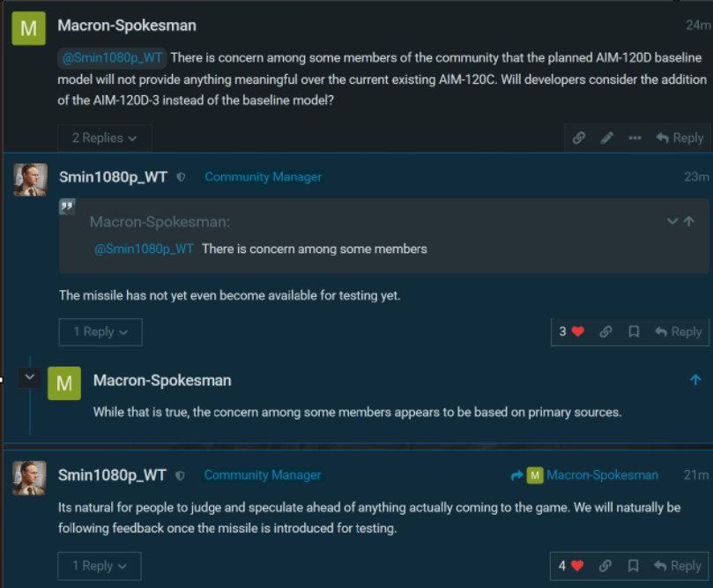Expand the quoted Macron-Spokesman text chevron
This screenshot has width=713, height=588.
pyautogui.click(x=672, y=221)
